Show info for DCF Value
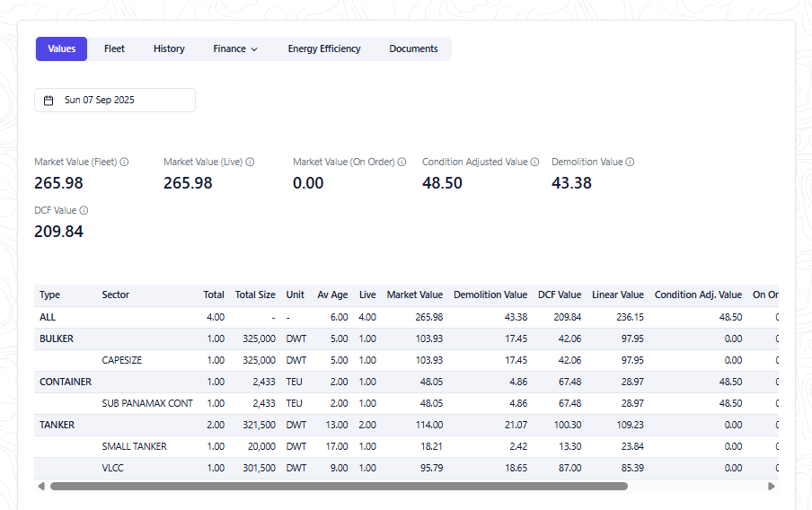Viewport: 812px width, 510px height. [84, 210]
